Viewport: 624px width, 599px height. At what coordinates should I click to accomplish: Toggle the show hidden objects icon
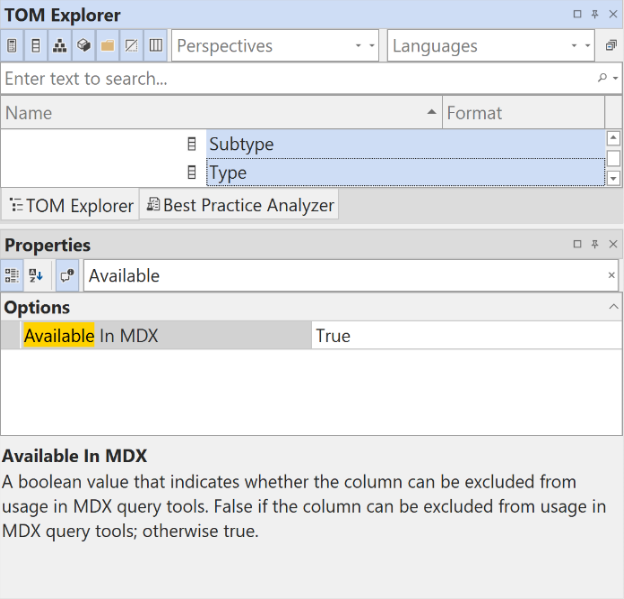[131, 46]
